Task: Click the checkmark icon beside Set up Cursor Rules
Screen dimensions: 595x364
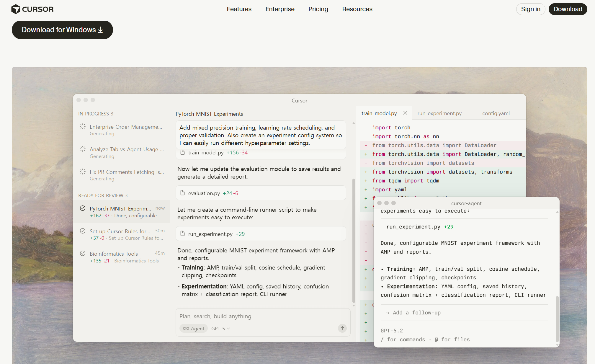Action: (83, 231)
